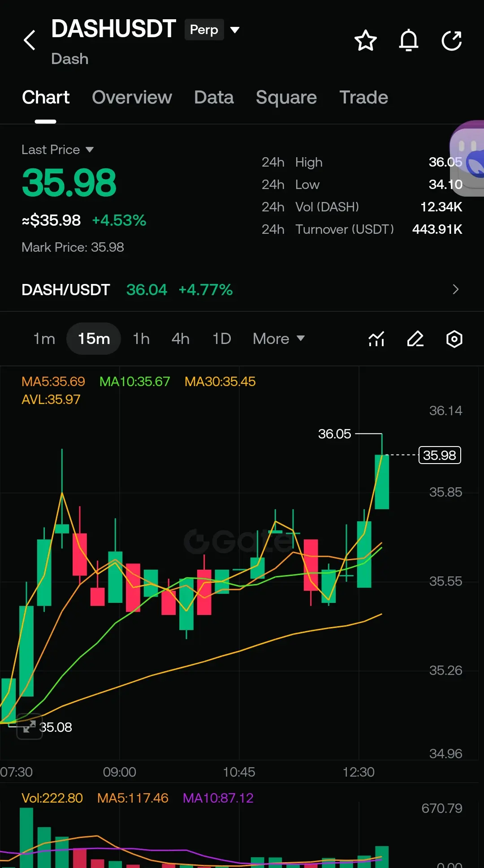Tap the AVL:35.97 indicator label
484x868 pixels.
point(51,400)
